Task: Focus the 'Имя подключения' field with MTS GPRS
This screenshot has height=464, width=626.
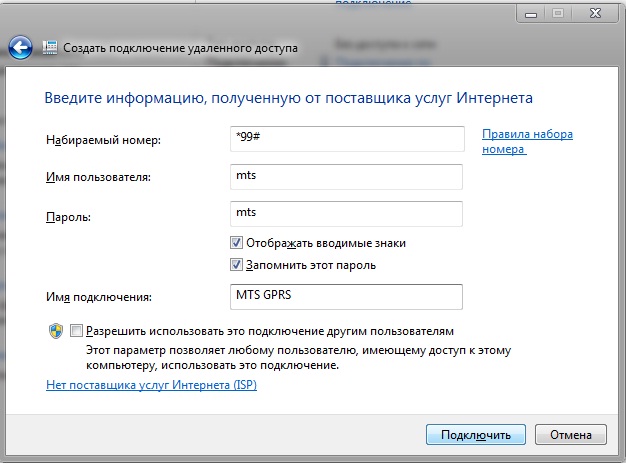Action: (346, 297)
